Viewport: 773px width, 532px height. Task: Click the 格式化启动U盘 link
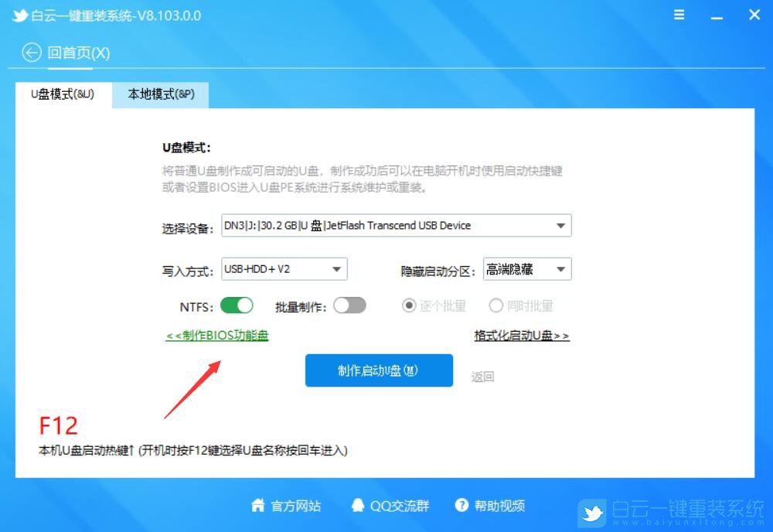pos(521,335)
